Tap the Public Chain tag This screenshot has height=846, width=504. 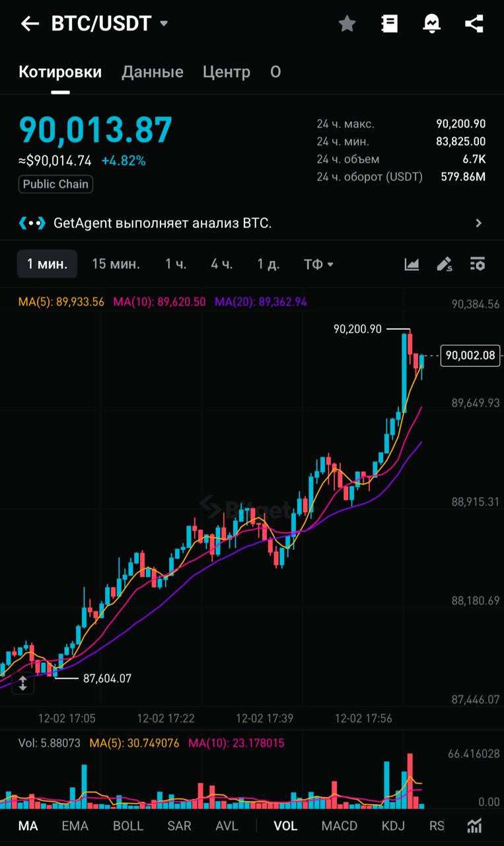(x=55, y=184)
